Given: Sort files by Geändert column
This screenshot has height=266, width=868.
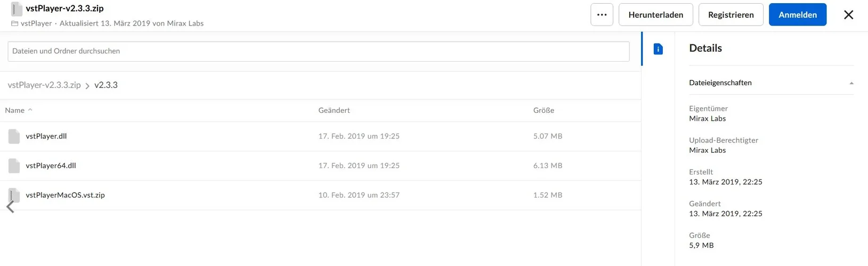Looking at the screenshot, I should [x=334, y=110].
